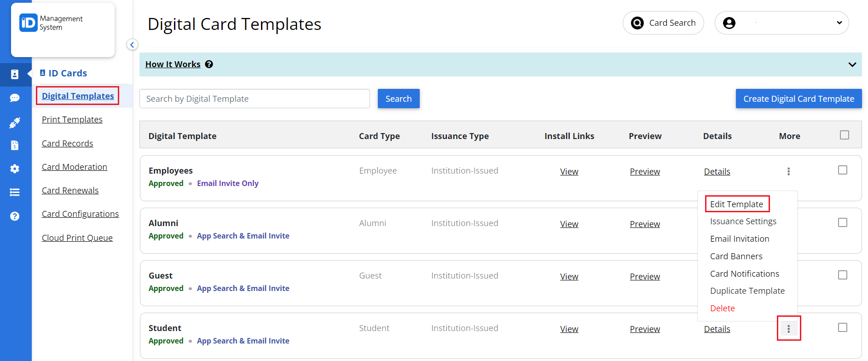Viewport: 868px width, 361px height.
Task: Choose Card Notifications from the menu
Action: [744, 274]
